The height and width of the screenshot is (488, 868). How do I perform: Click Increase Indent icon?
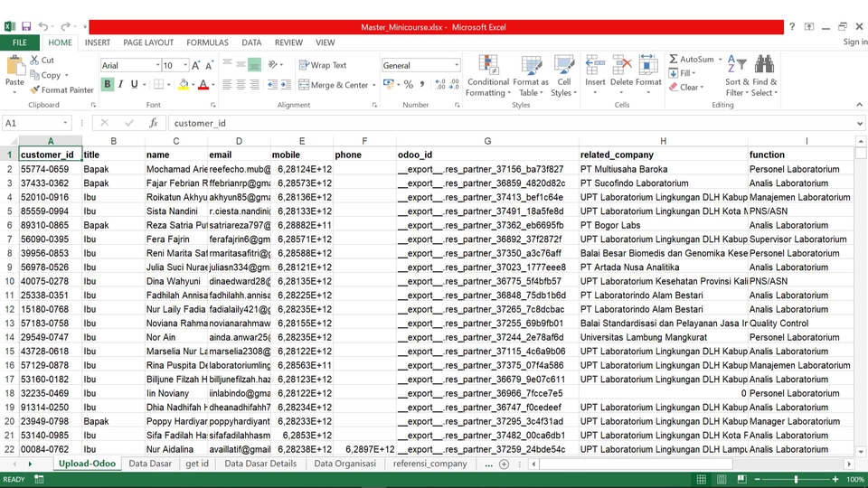(x=286, y=85)
